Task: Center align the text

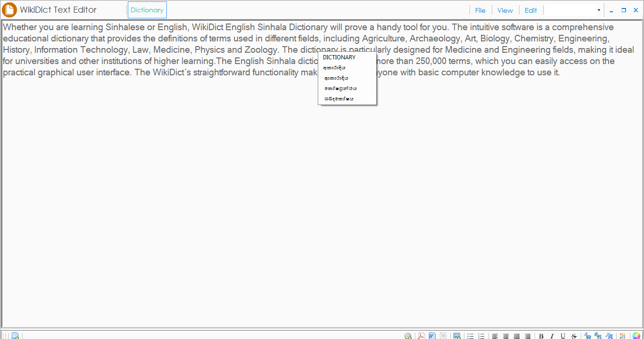Action: [x=506, y=336]
